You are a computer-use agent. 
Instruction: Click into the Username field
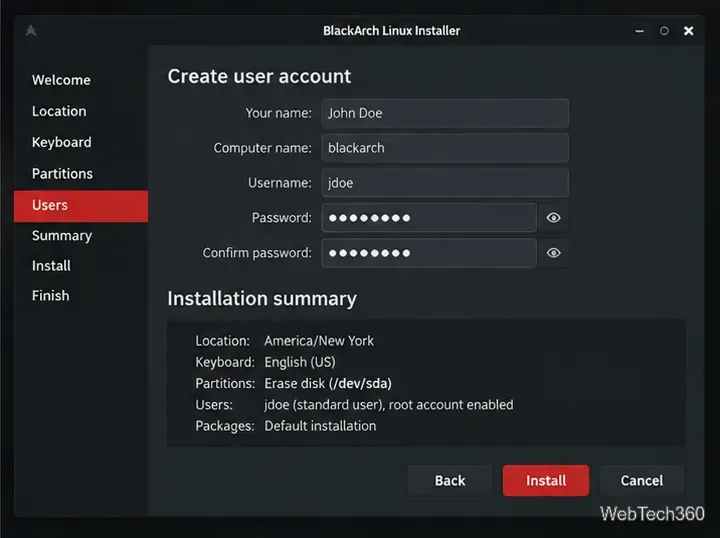(x=445, y=183)
